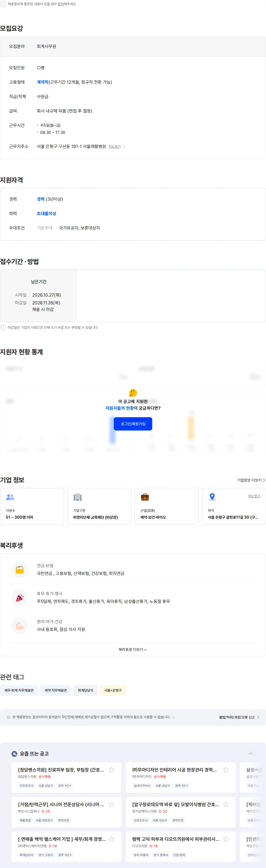Expand 복리후생 더보기
The height and width of the screenshot is (868, 266).
click(x=133, y=649)
